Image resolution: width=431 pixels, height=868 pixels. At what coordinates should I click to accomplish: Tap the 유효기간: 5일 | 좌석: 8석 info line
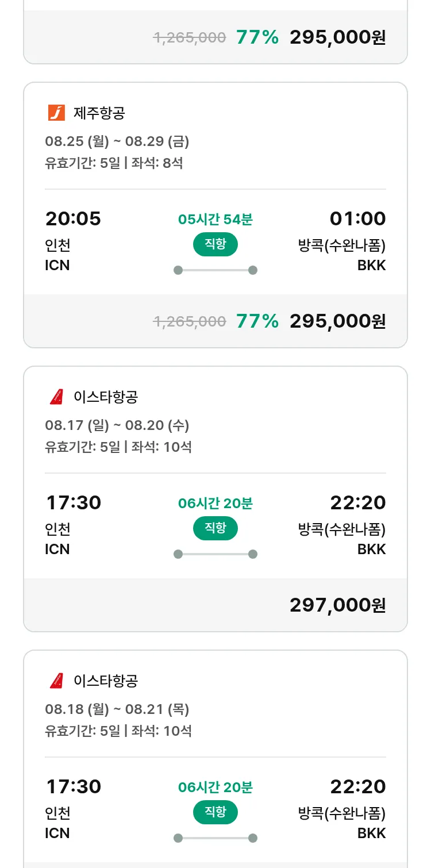pos(114,163)
